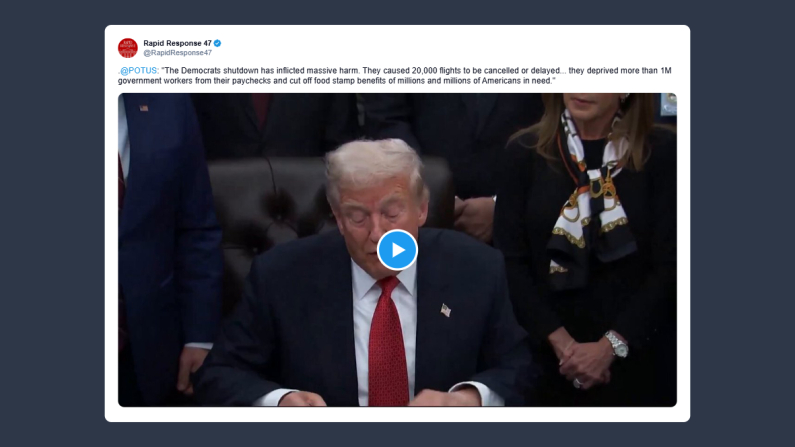Viewport: 795px width, 447px height.
Task: Open the @RapidResponse47 handle link
Action: pos(177,53)
